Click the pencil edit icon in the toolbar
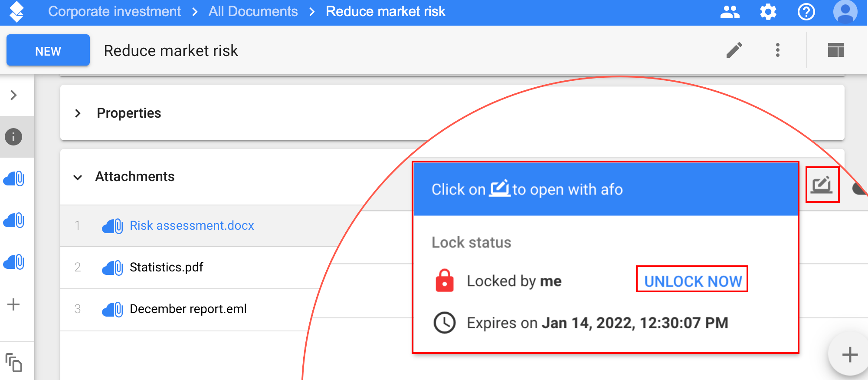Image resolution: width=868 pixels, height=380 pixels. pos(734,50)
